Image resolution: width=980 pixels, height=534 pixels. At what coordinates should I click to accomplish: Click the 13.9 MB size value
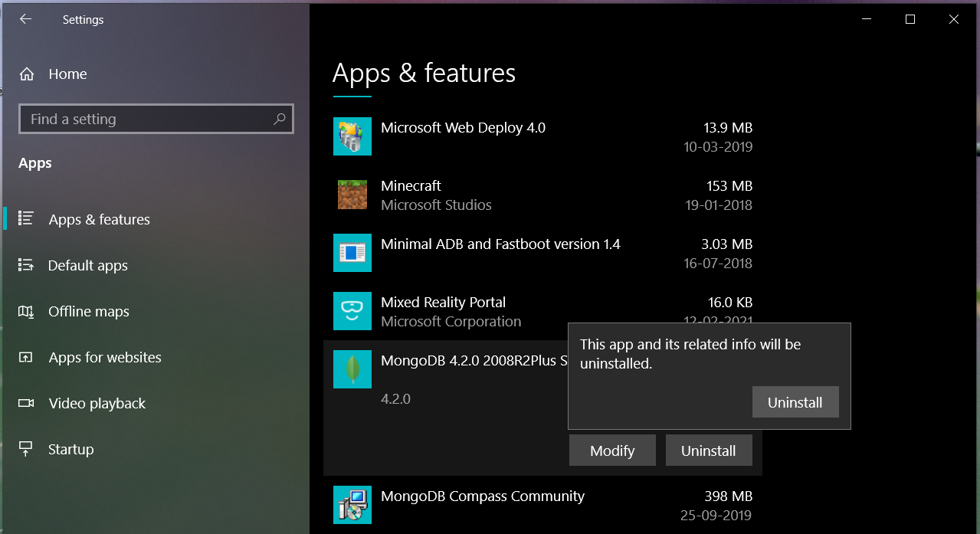pos(728,128)
